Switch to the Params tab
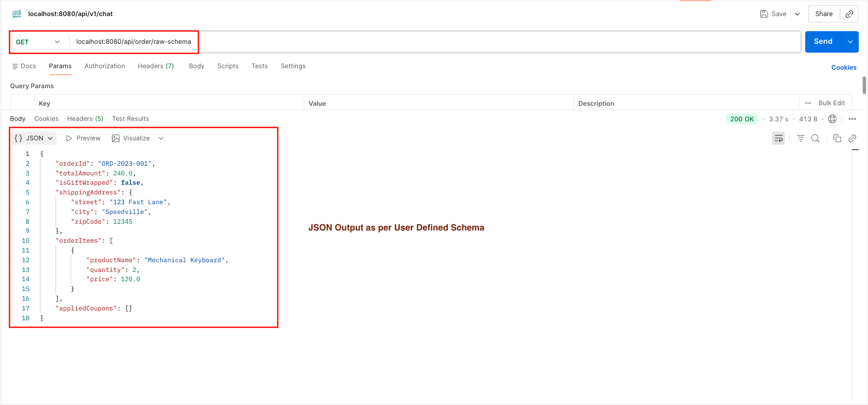The height and width of the screenshot is (405, 868). [60, 66]
